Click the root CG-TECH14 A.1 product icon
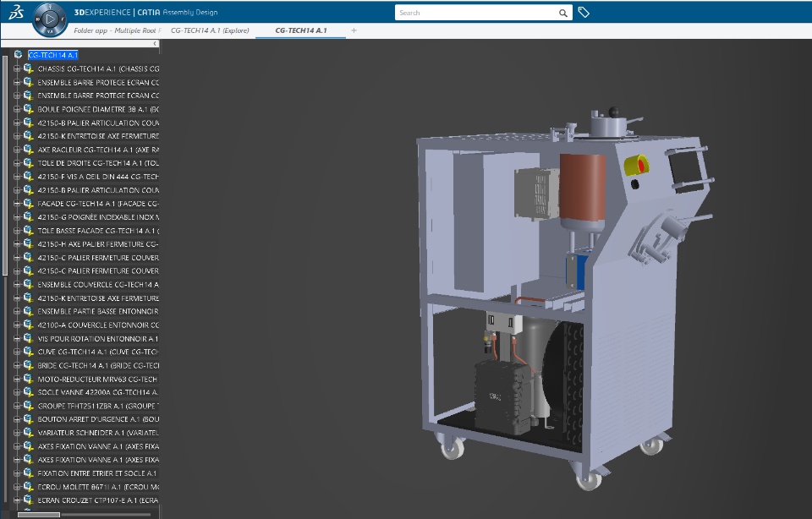This screenshot has width=812, height=519. pyautogui.click(x=19, y=54)
